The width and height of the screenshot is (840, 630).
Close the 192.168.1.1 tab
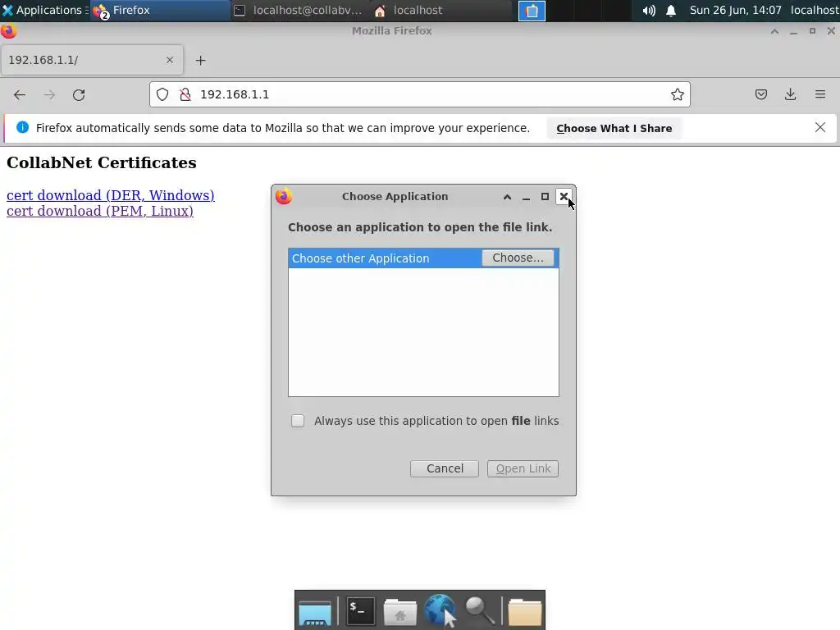point(170,60)
